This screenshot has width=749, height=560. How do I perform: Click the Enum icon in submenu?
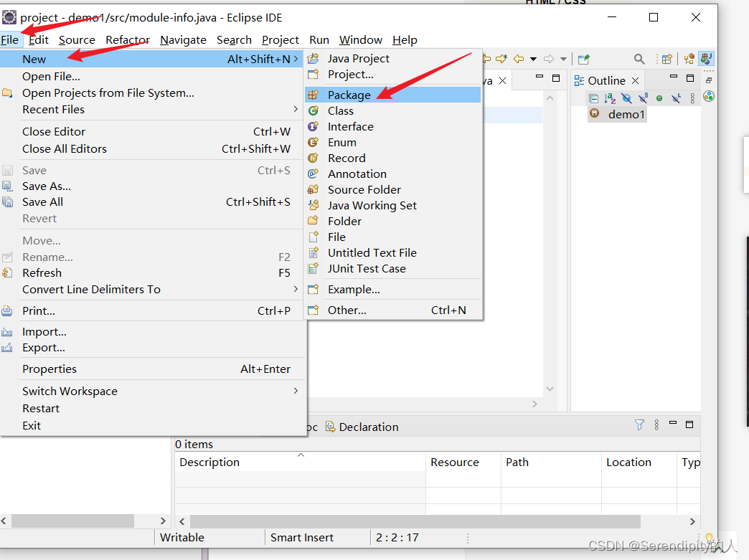coord(314,142)
